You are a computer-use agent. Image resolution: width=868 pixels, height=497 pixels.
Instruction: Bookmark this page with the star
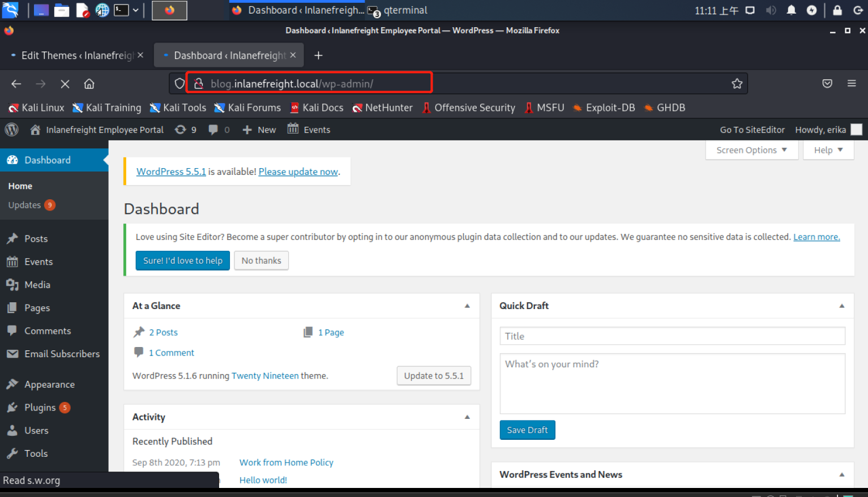coord(737,84)
